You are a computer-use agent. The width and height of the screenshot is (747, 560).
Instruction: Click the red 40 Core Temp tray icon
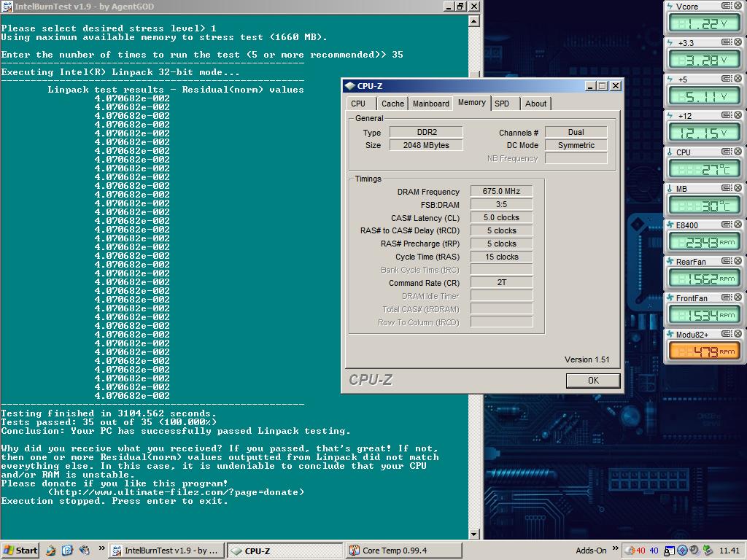pos(640,551)
